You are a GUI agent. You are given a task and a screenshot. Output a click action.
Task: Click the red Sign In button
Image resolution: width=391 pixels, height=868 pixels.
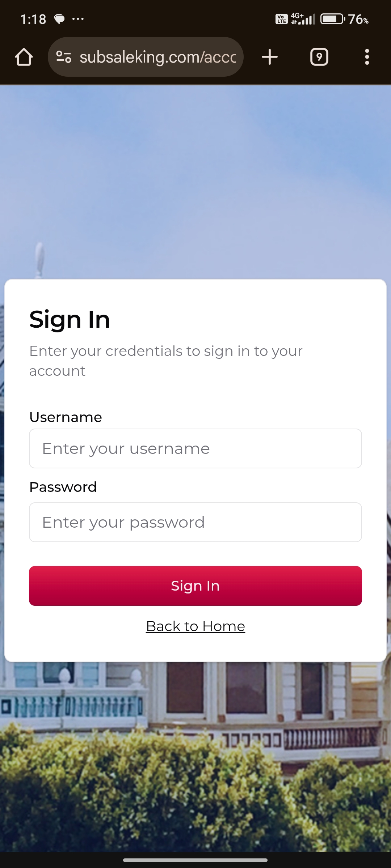click(195, 586)
